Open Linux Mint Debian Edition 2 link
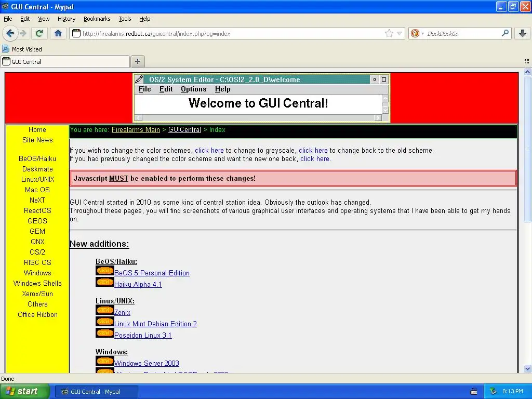532x399 pixels. click(155, 324)
